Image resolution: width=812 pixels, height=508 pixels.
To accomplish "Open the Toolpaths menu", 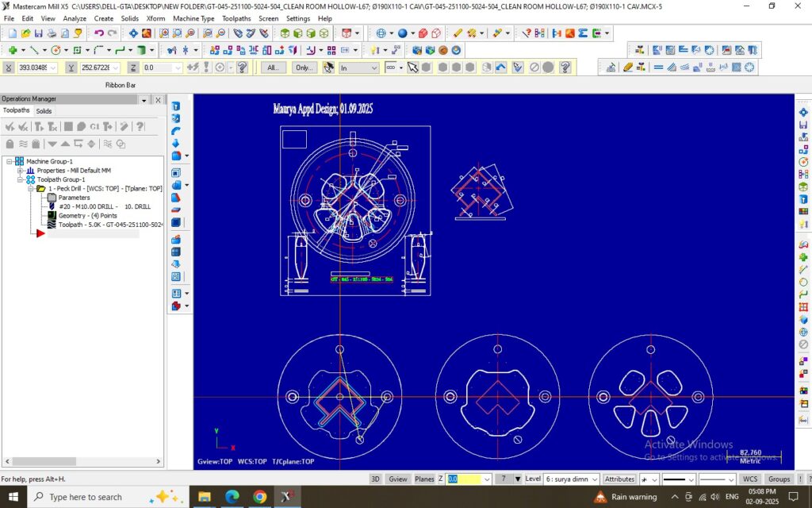I will coord(236,18).
